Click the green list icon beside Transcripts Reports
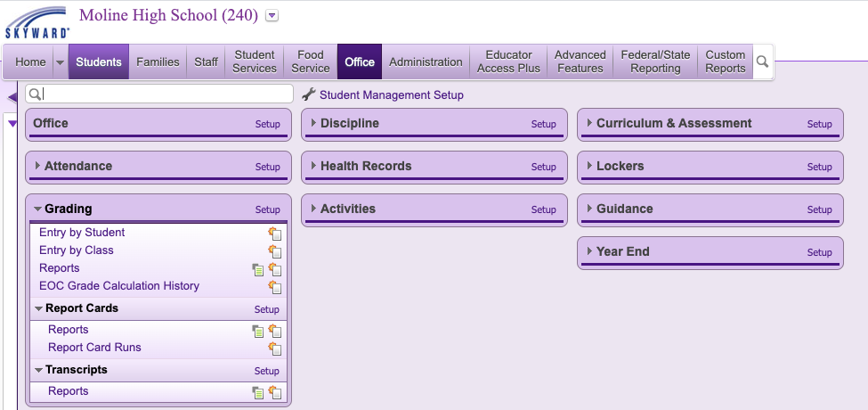Image resolution: width=868 pixels, height=410 pixels. (258, 392)
